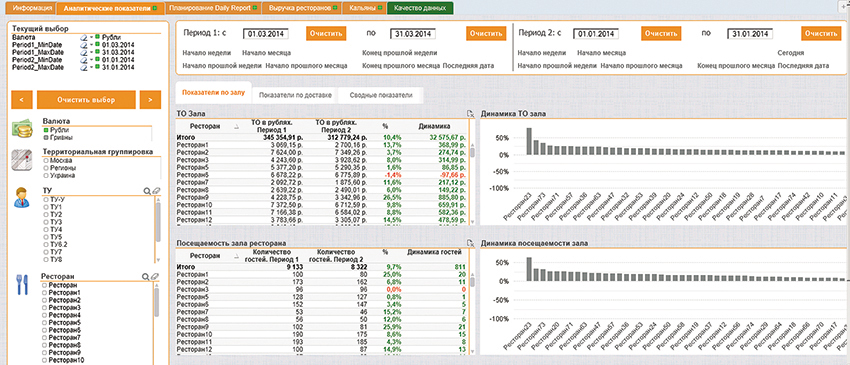The width and height of the screenshot is (850, 365).
Task: Click the Посещаемость зала table scrollbar thumb
Action: (x=472, y=282)
